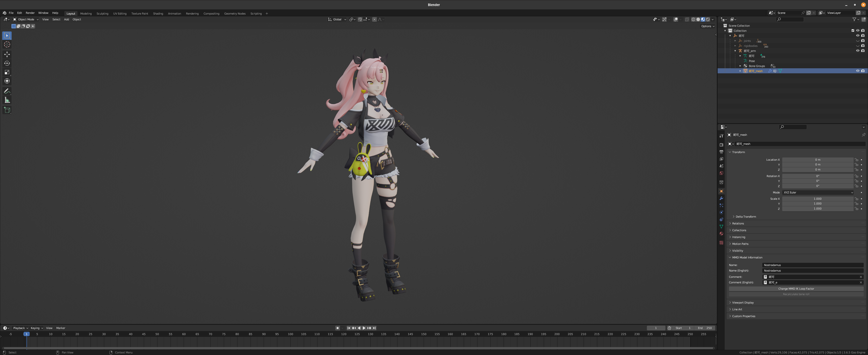This screenshot has height=355, width=868.
Task: Open the Modifier Properties wrench tab
Action: (x=721, y=198)
